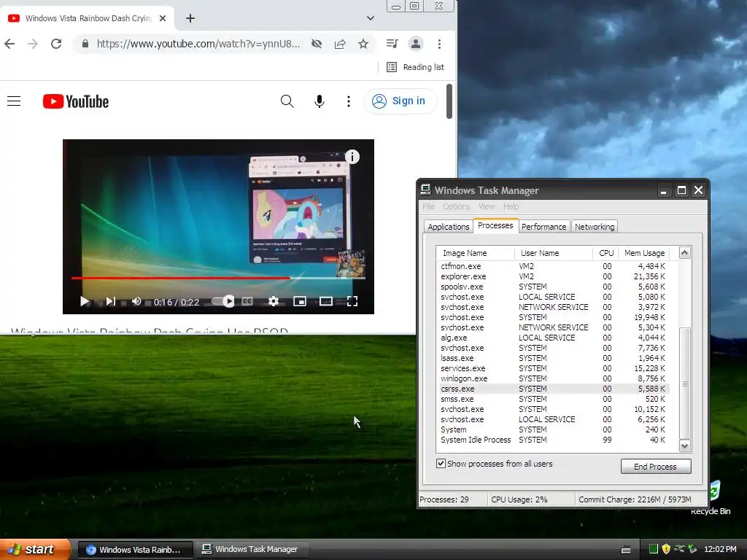Open the File menu in Task Manager
The width and height of the screenshot is (747, 560).
click(428, 206)
